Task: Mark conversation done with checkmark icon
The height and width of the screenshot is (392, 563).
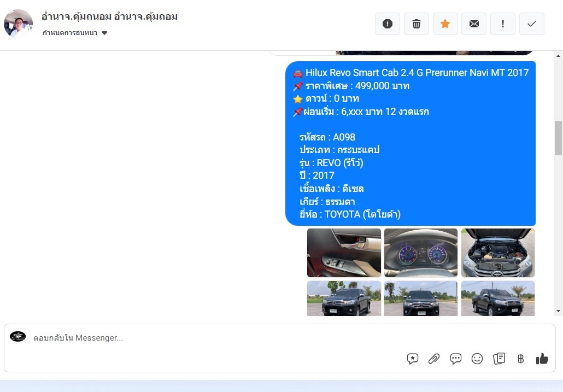Action: 532,24
